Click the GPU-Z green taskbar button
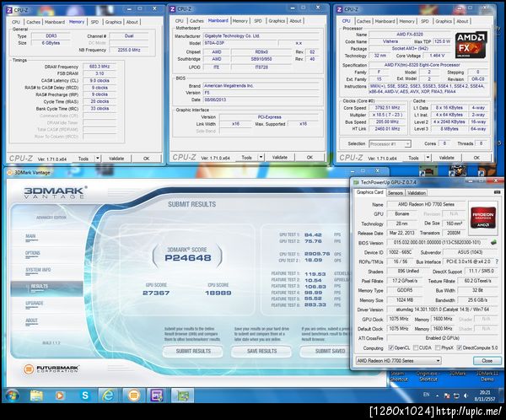506x420 pixels. (182, 396)
